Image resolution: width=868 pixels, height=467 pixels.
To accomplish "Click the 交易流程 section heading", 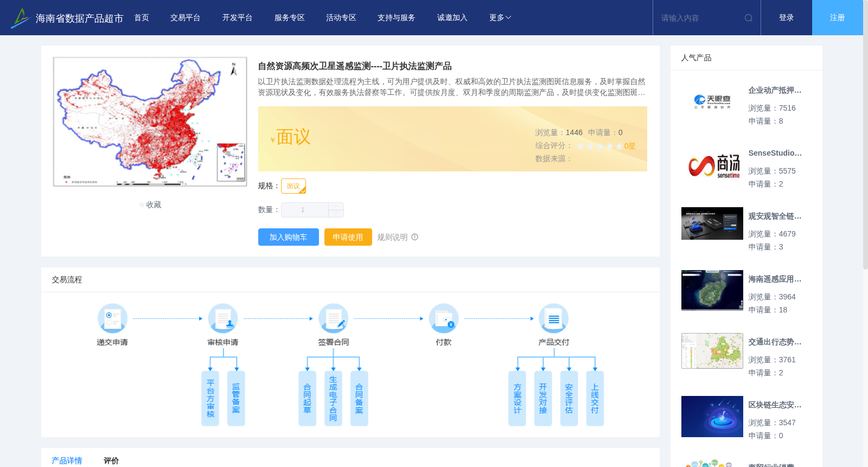I will (x=67, y=280).
